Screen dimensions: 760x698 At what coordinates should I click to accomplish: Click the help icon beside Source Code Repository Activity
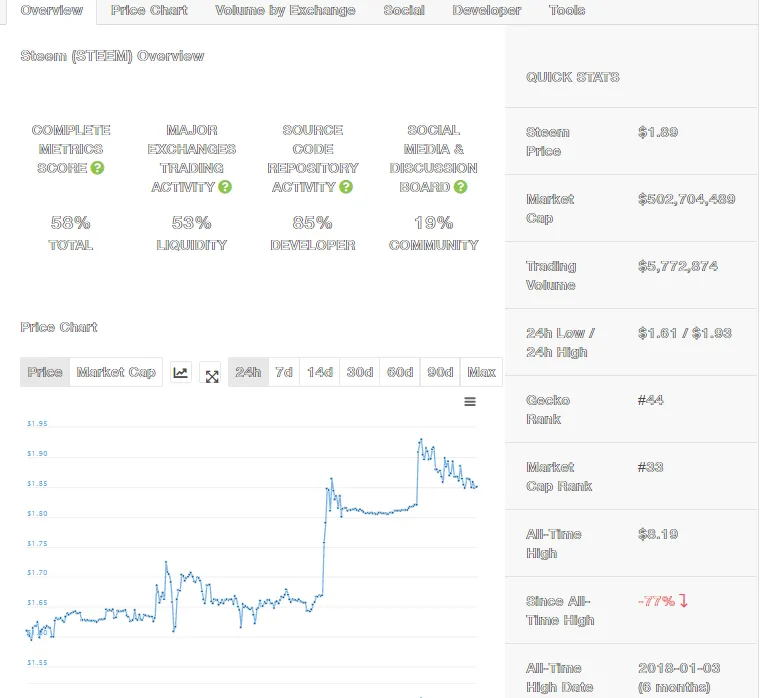tap(346, 187)
